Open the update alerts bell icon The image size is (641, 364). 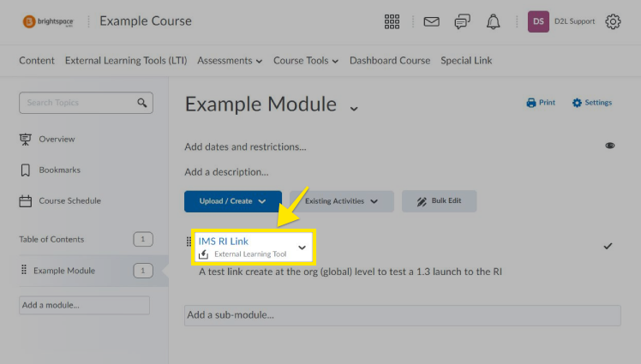(x=493, y=21)
